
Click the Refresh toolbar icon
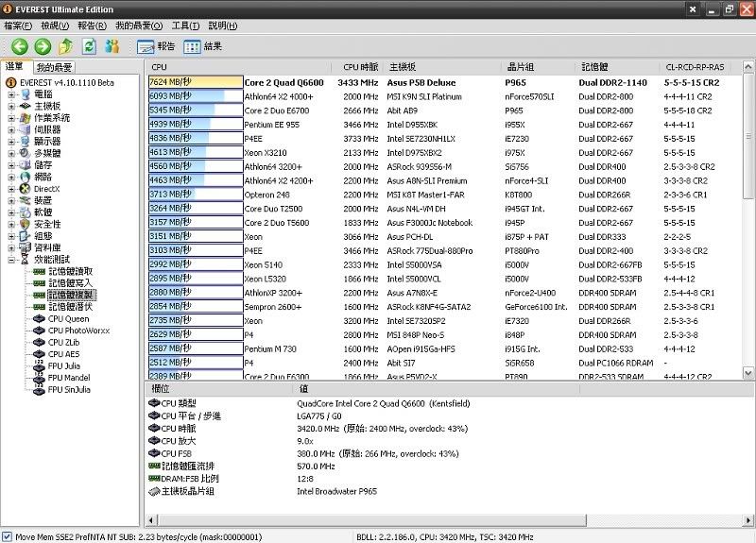point(90,46)
